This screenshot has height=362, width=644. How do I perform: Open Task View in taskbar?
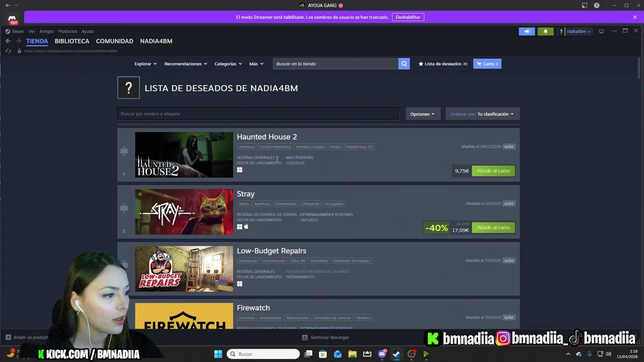point(308,354)
